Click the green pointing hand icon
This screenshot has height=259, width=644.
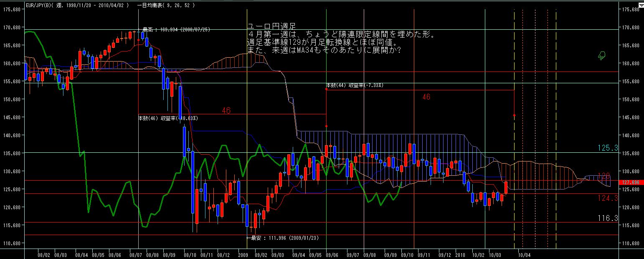pos(602,55)
